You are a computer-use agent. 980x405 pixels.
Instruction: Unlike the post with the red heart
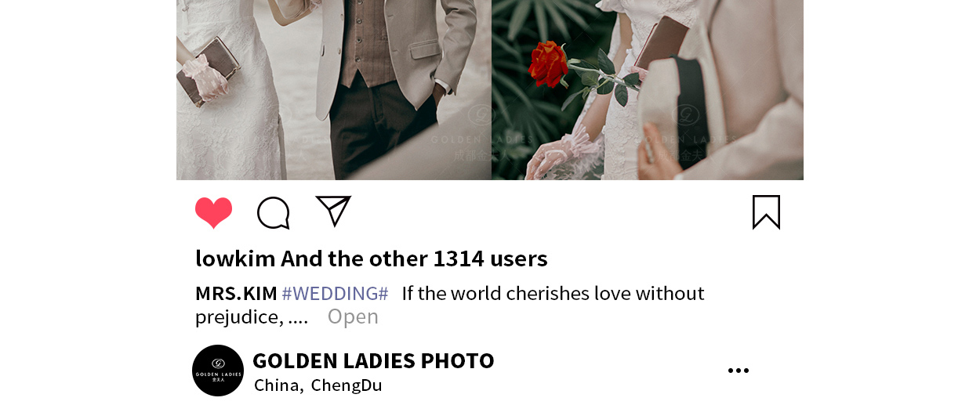pos(213,212)
